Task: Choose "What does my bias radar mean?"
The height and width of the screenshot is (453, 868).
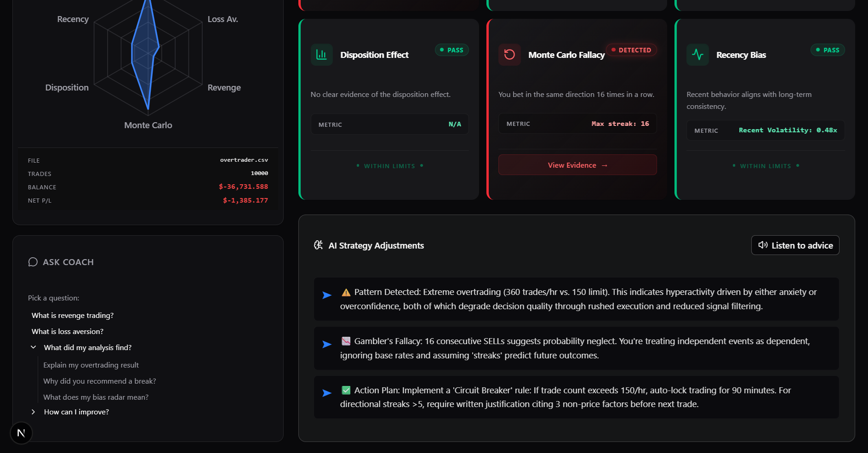Action: [96, 397]
